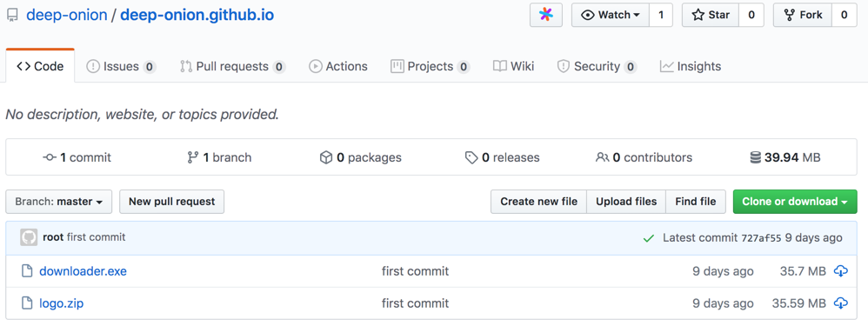
Task: Download downloader.exe via cloud icon
Action: click(840, 271)
